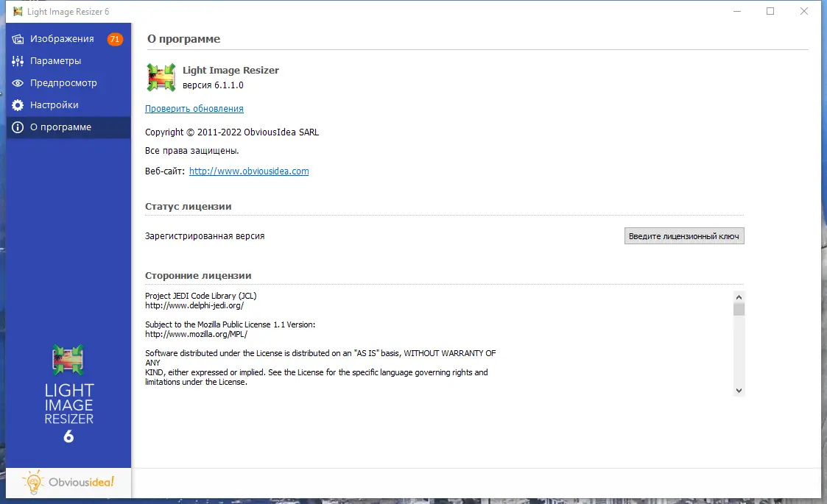Select О программе sidebar item
This screenshot has height=504, width=827.
click(x=68, y=127)
